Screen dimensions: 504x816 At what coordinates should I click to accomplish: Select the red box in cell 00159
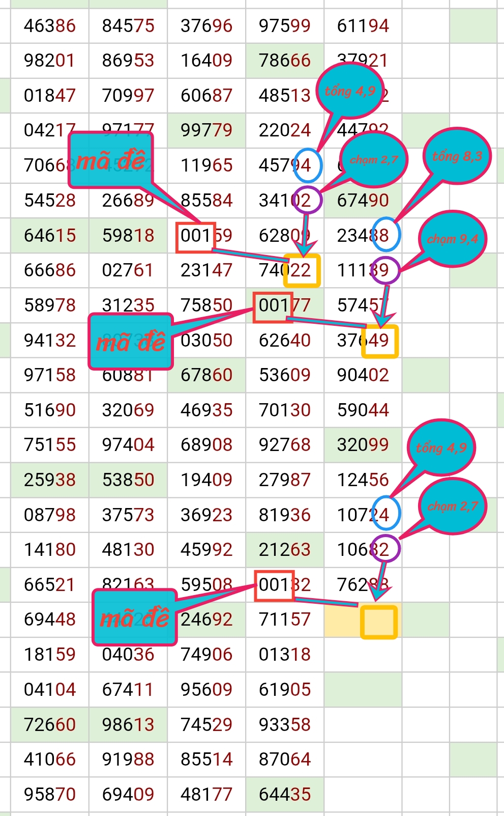pyautogui.click(x=195, y=237)
